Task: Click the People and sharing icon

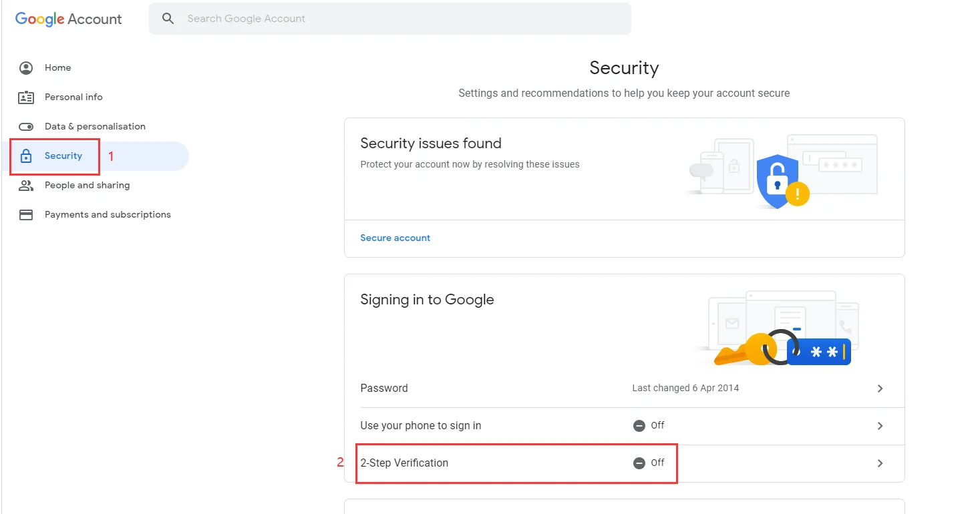Action: pos(26,186)
